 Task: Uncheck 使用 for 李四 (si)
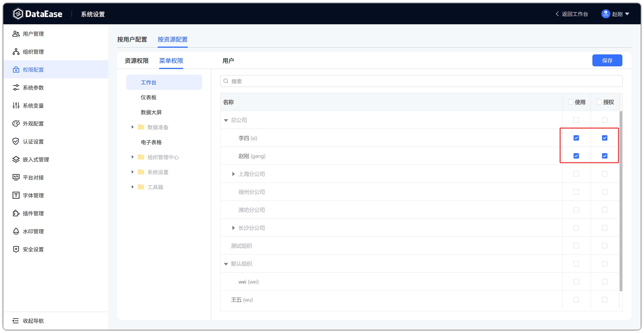click(x=576, y=138)
